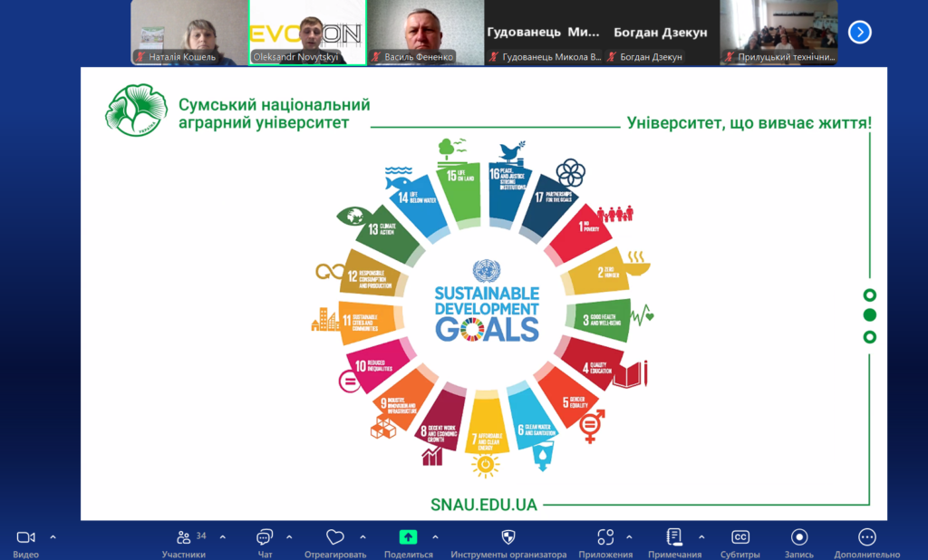Open the Участники participants panel
The height and width of the screenshot is (560, 928).
click(x=184, y=537)
